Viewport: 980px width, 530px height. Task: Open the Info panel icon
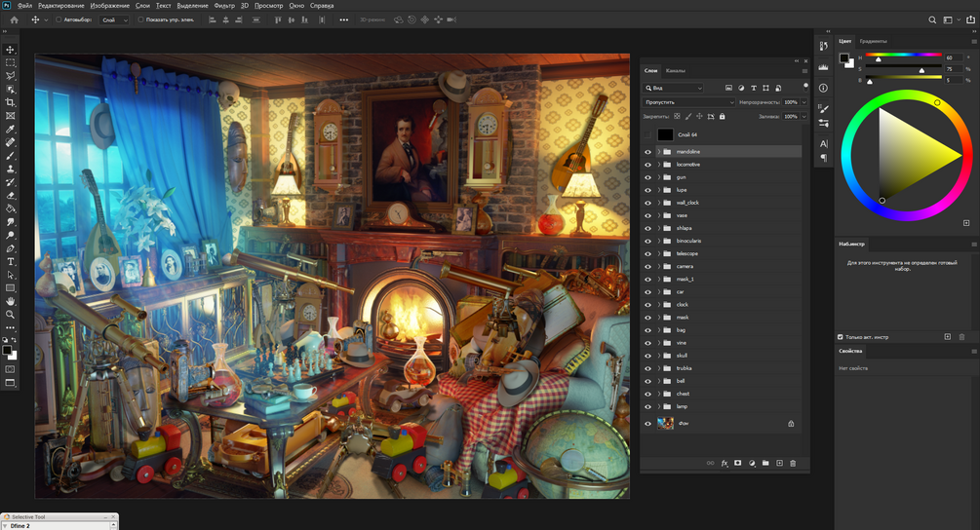(x=824, y=88)
